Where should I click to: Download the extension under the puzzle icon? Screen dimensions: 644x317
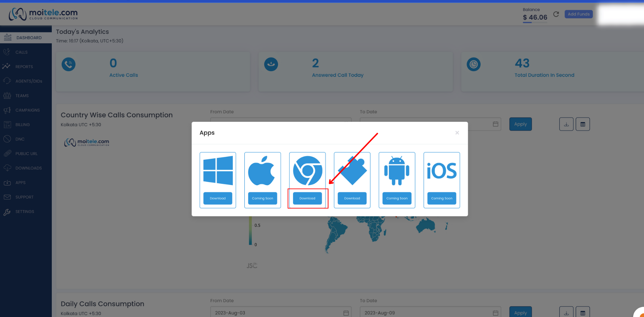point(352,198)
